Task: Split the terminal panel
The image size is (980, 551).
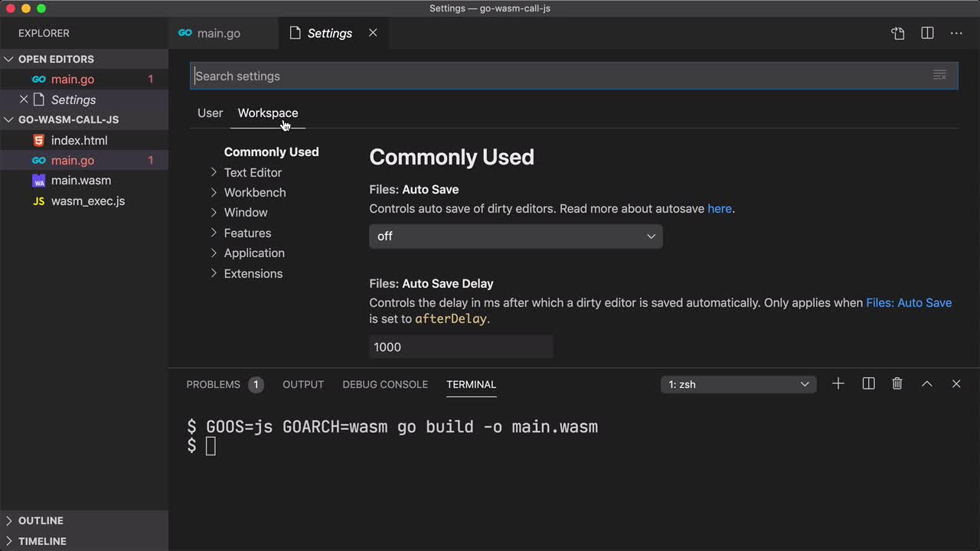Action: tap(868, 383)
